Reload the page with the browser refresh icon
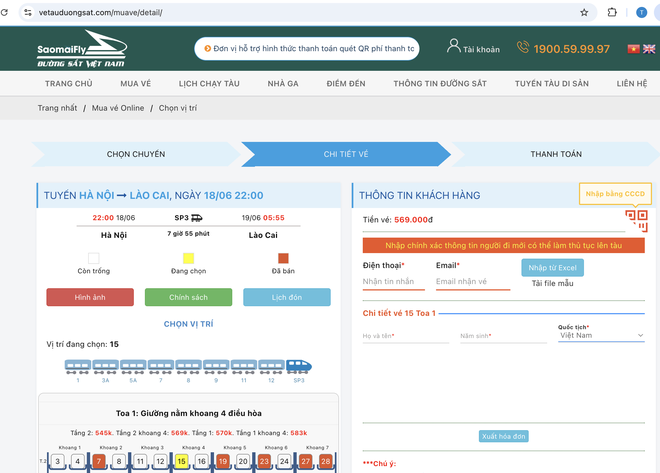The image size is (660, 473). click(4, 12)
